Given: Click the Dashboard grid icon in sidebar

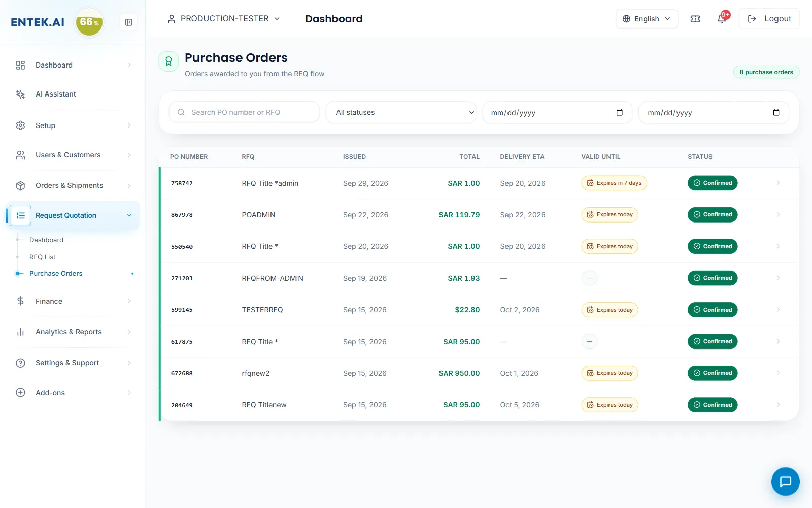Looking at the screenshot, I should (20, 65).
